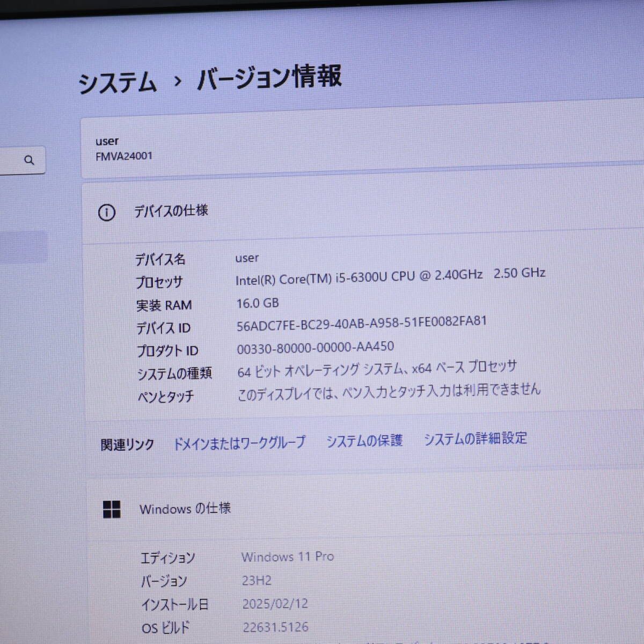Click the settings search field

coord(23,160)
